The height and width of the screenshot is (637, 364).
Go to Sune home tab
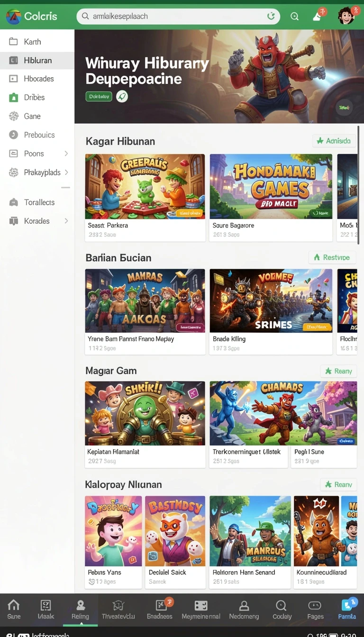pyautogui.click(x=14, y=610)
